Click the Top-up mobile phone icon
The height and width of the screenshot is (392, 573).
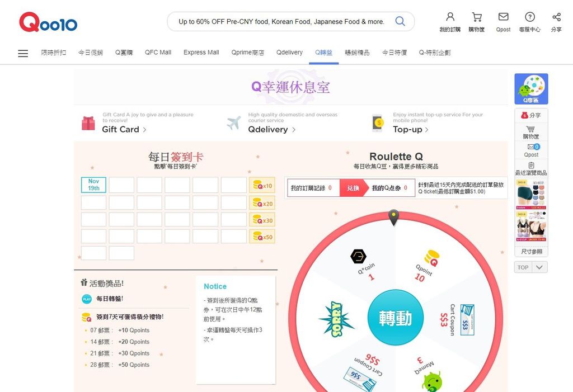pyautogui.click(x=378, y=123)
